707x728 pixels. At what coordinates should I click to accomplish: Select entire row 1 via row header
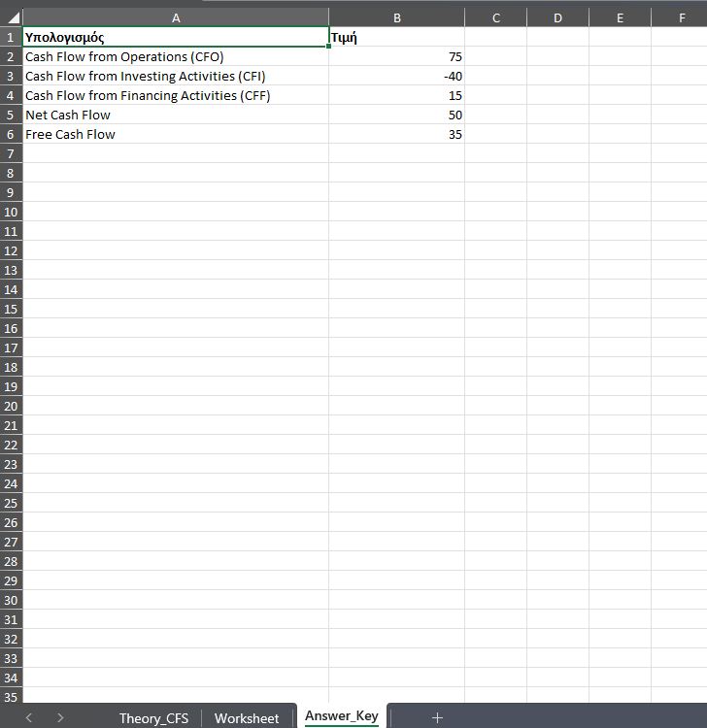click(11, 37)
